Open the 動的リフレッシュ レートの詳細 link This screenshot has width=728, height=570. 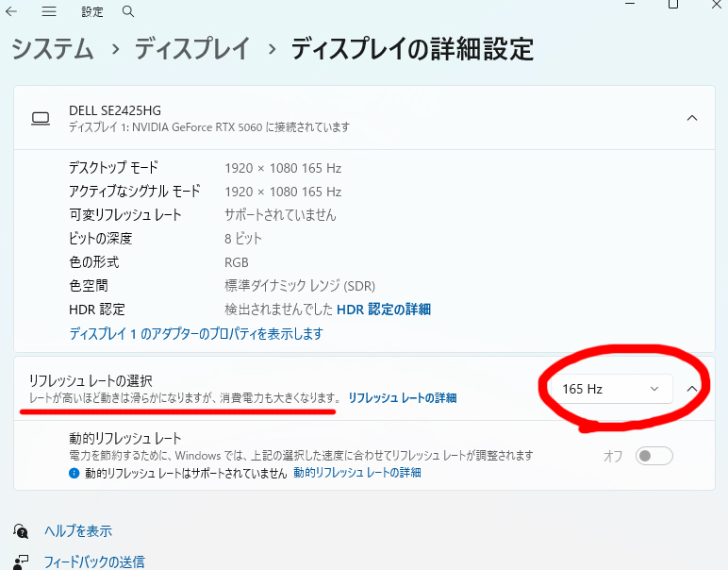(357, 473)
